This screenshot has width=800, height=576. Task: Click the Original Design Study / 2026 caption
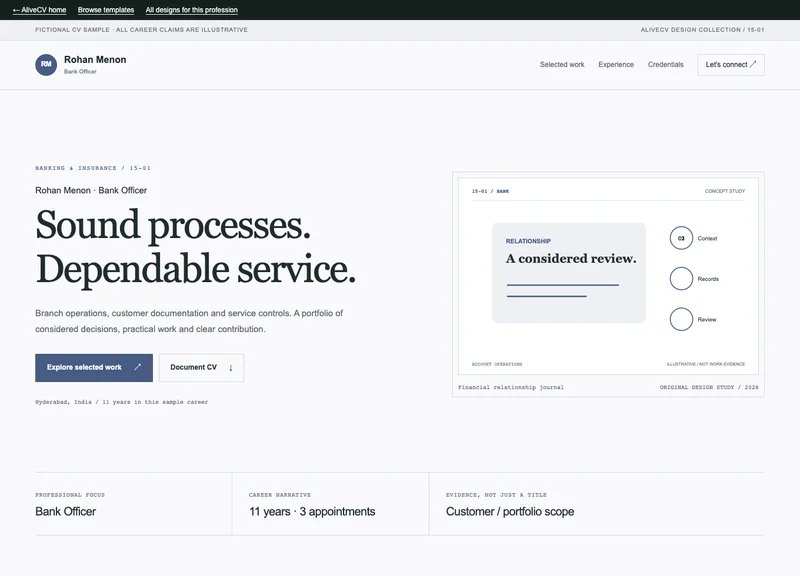click(x=709, y=387)
